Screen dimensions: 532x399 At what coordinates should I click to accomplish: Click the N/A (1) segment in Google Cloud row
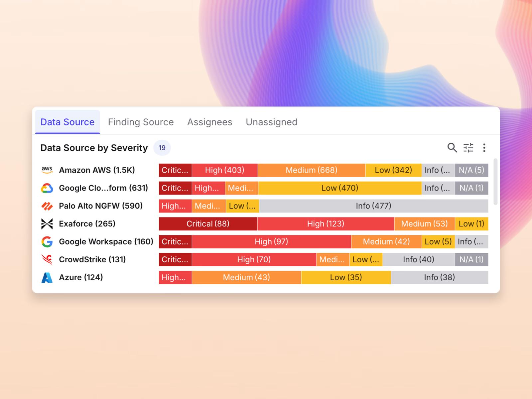(471, 188)
